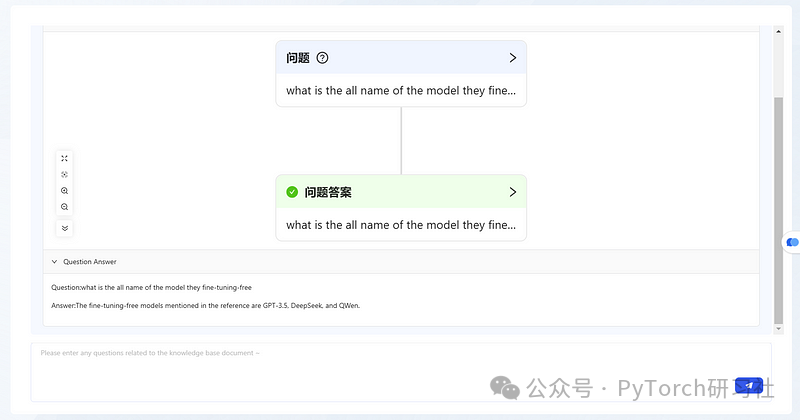Click the help icon beside 问题
This screenshot has height=420, width=800.
(x=322, y=58)
